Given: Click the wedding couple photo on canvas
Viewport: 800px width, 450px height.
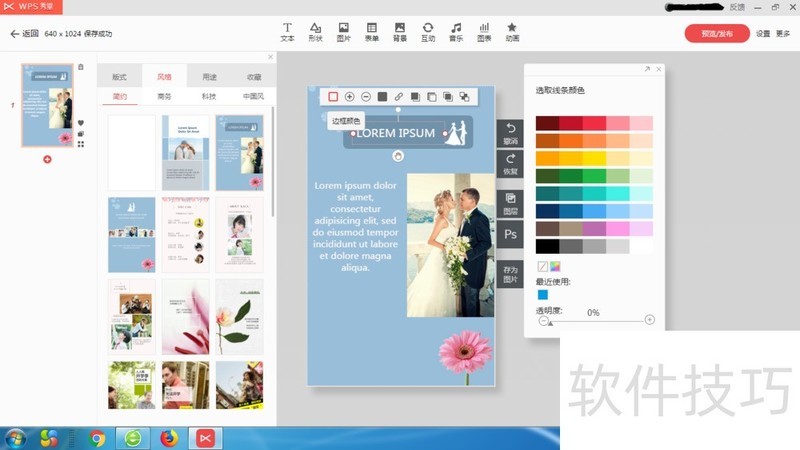Looking at the screenshot, I should 451,245.
